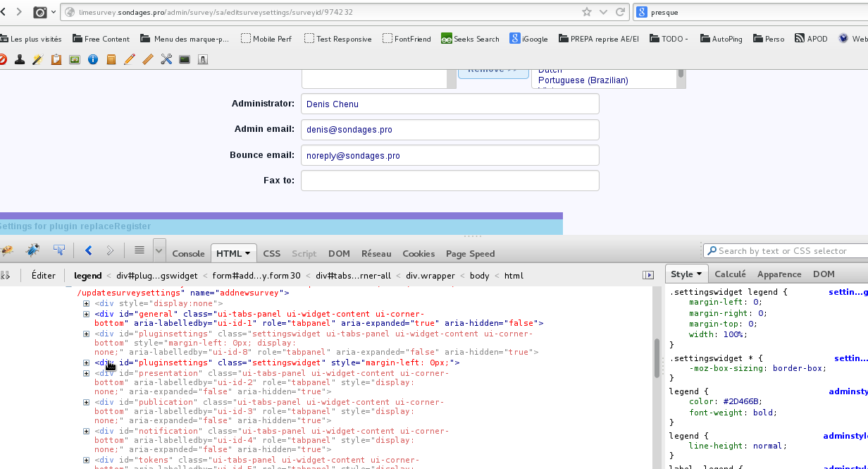Click the blue back arrow in Firebug
This screenshot has width=868, height=469.
tap(89, 250)
